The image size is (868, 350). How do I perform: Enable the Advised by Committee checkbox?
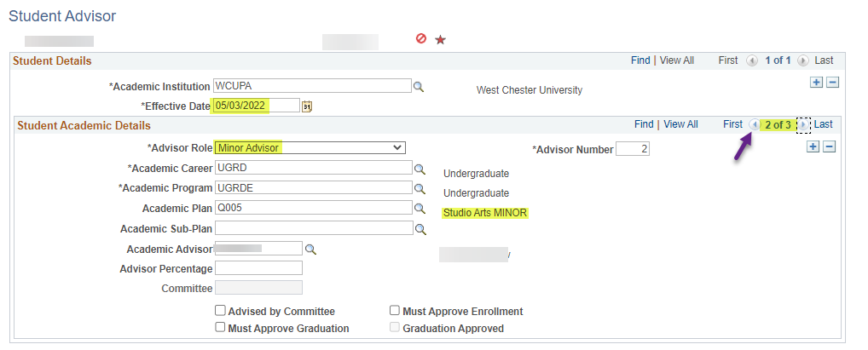click(x=220, y=311)
